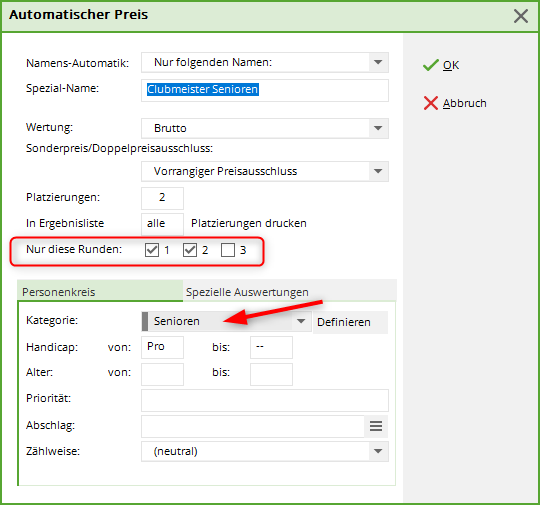Click the Abbruch text label
The image size is (540, 505).
click(465, 103)
